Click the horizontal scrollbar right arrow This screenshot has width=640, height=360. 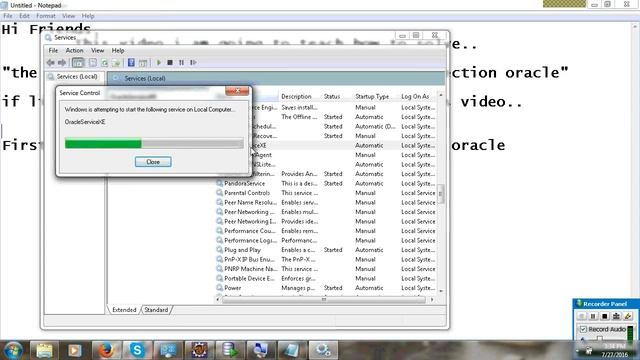432,299
